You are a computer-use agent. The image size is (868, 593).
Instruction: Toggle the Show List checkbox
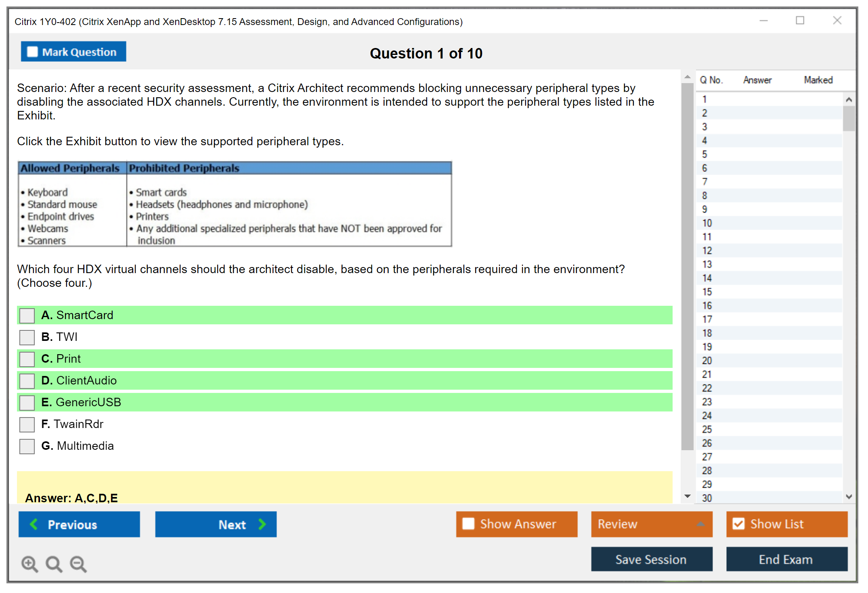click(x=738, y=524)
